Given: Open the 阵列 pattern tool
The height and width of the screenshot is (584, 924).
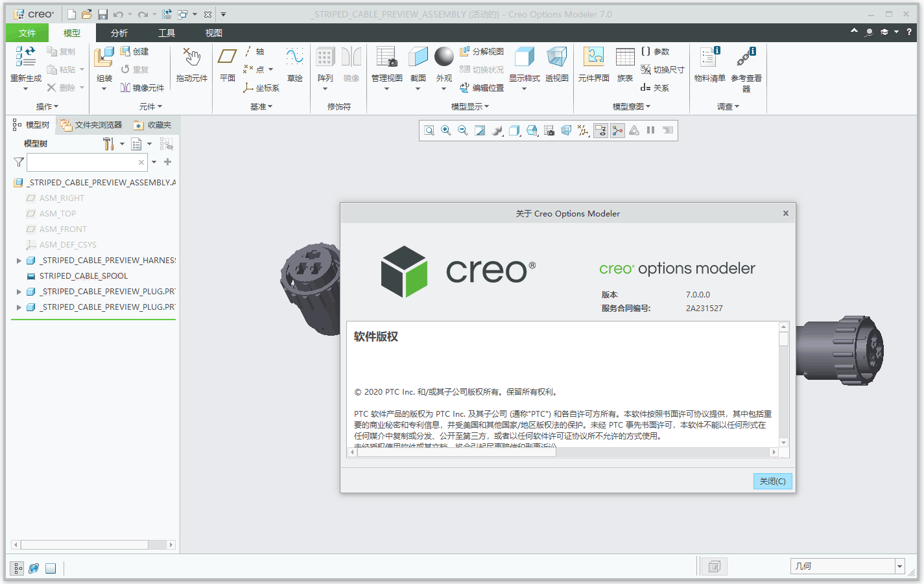Looking at the screenshot, I should 324,62.
